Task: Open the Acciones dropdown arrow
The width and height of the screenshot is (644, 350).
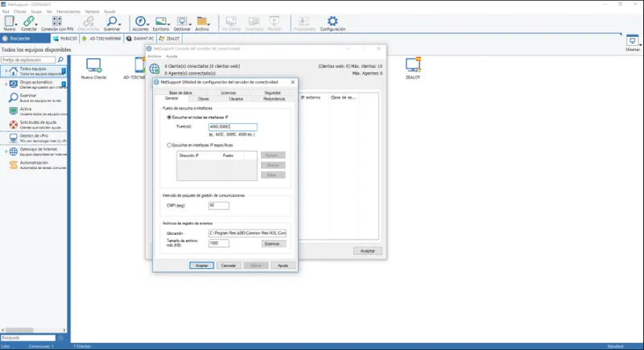Action: (147, 24)
